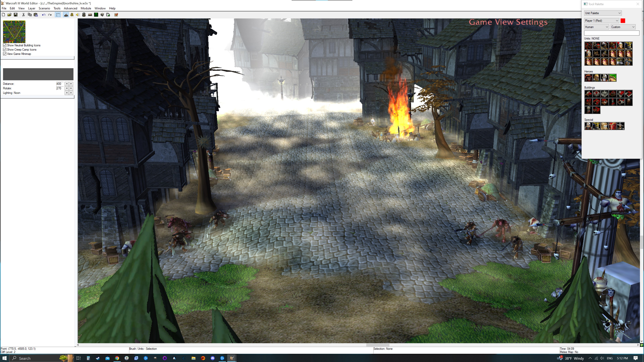Open the Human race dropdown
644x362 pixels.
click(x=597, y=27)
